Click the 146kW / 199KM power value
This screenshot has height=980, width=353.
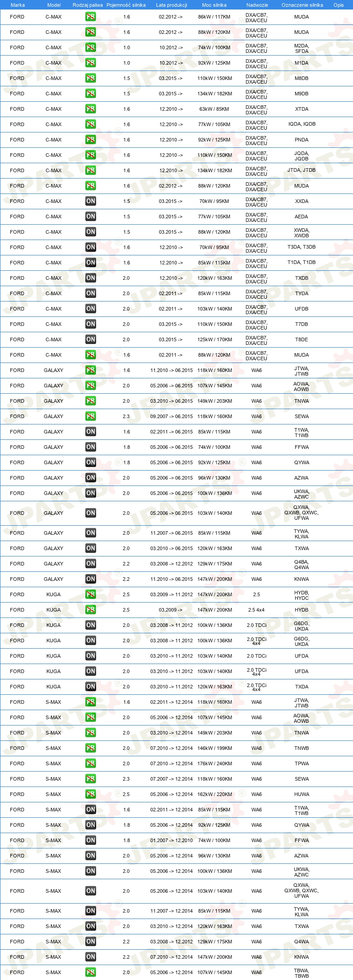coord(214,748)
